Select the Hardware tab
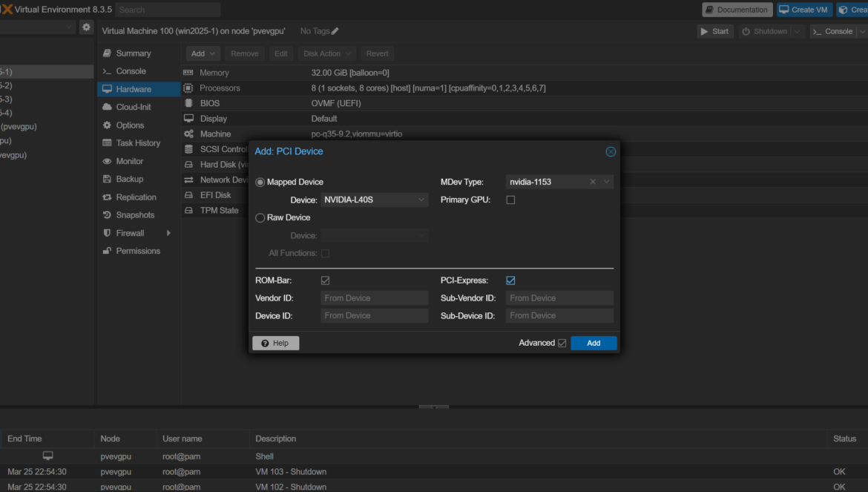The height and width of the screenshot is (492, 868). point(139,89)
